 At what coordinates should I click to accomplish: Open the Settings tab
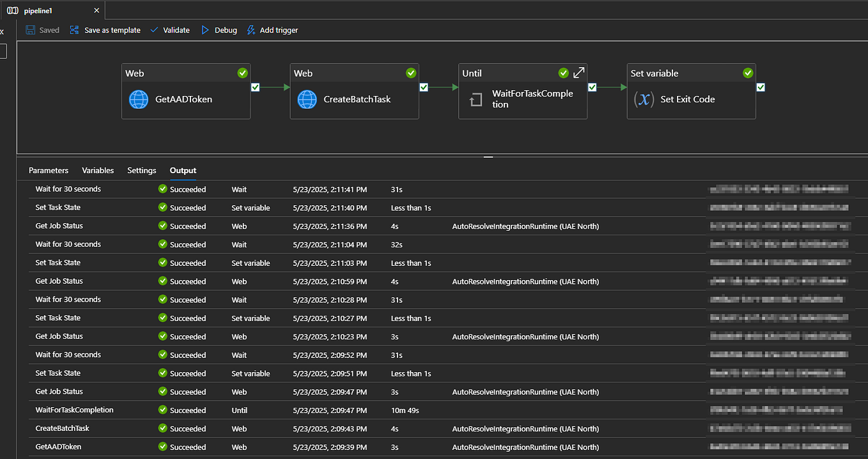tap(141, 170)
